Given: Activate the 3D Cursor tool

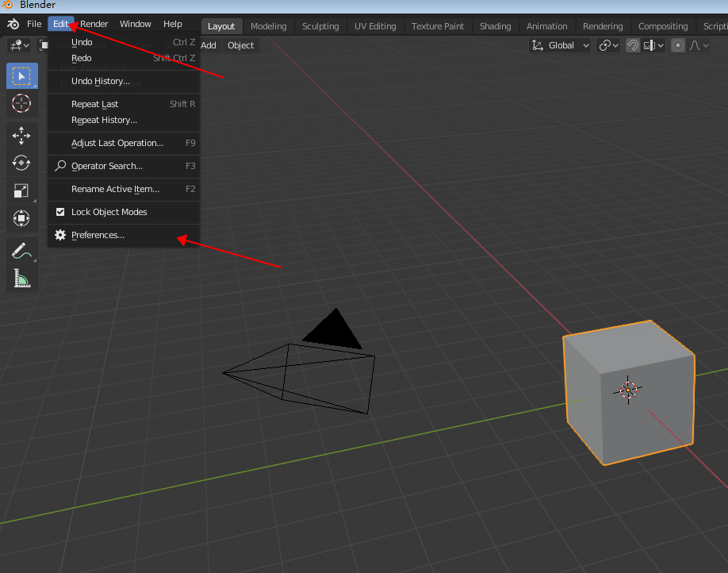Looking at the screenshot, I should pos(21,103).
